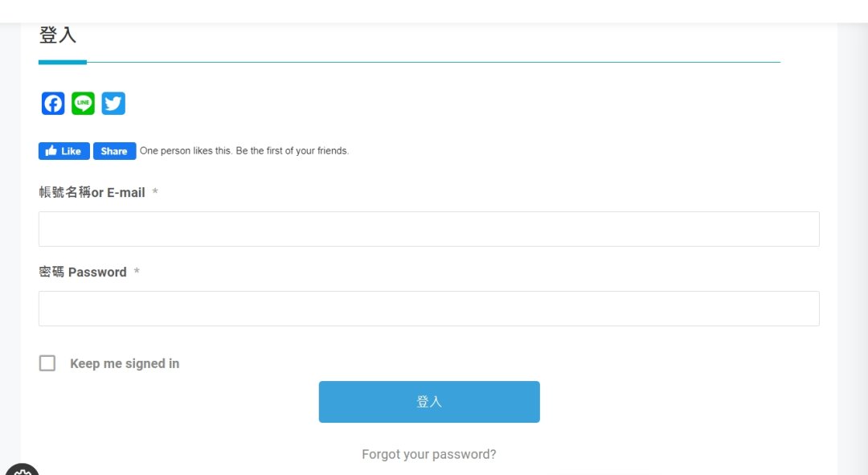The image size is (868, 475).
Task: Click the 密碼 Password field label
Action: coord(83,272)
